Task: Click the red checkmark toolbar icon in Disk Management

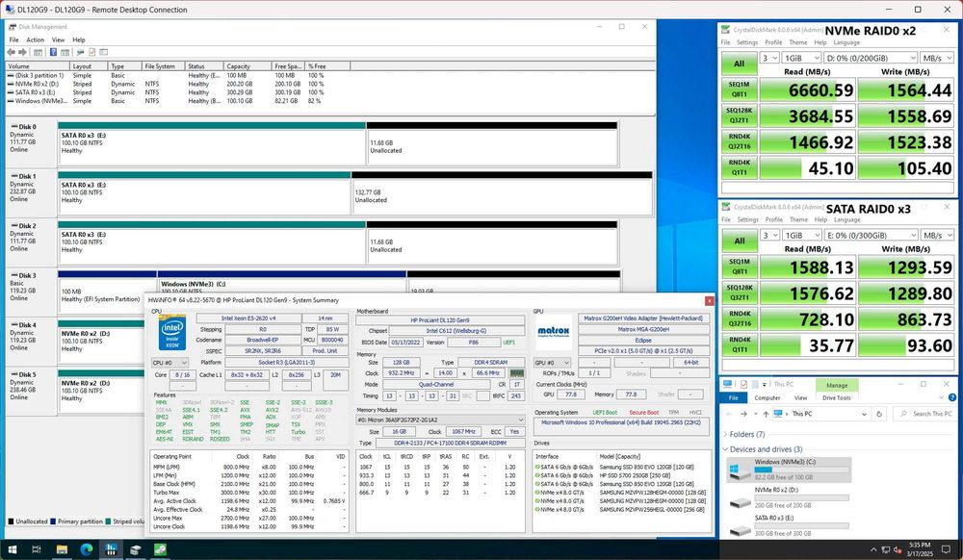Action: [x=91, y=52]
